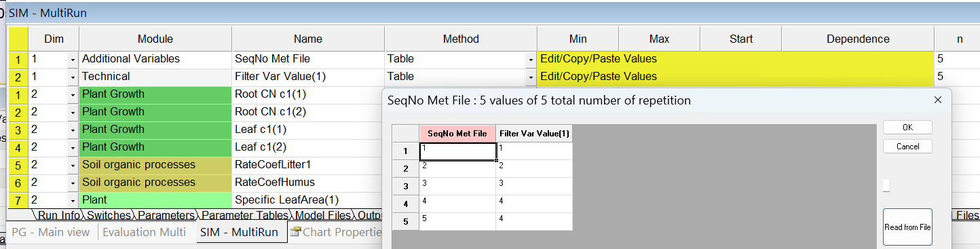Open the PG - Main view tab
The width and height of the screenshot is (980, 249).
click(x=51, y=233)
